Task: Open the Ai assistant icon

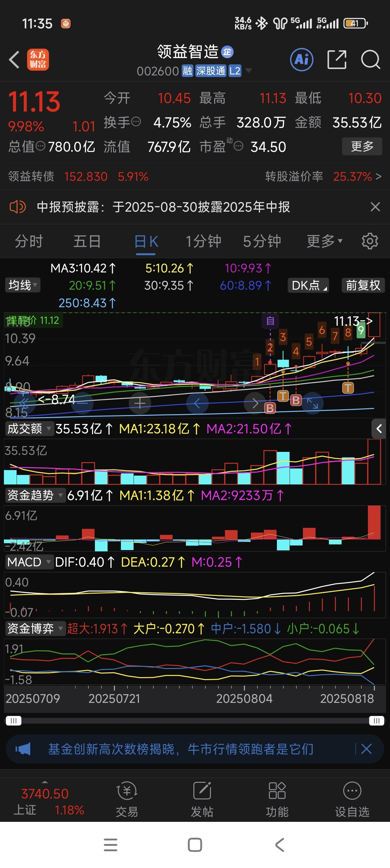Action: coord(301,59)
